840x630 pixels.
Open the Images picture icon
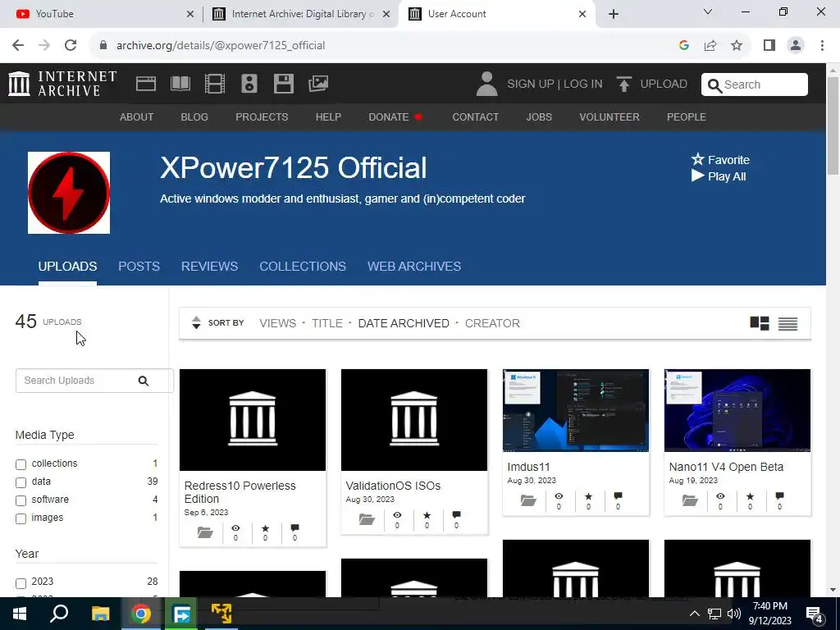pos(318,84)
